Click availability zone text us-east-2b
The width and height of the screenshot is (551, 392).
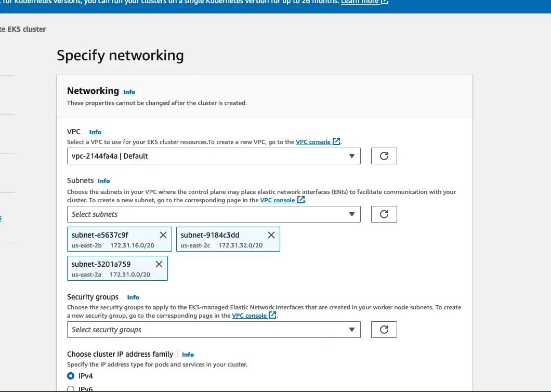pos(86,245)
